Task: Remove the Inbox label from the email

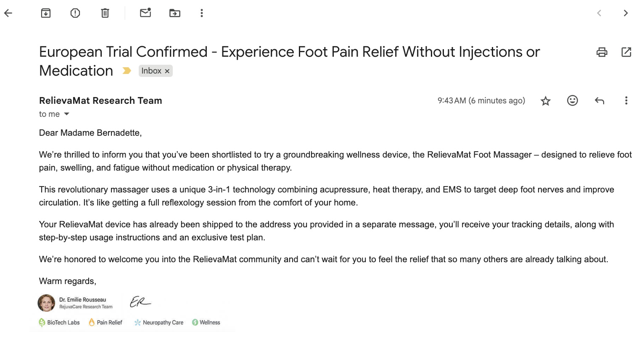Action: [167, 71]
